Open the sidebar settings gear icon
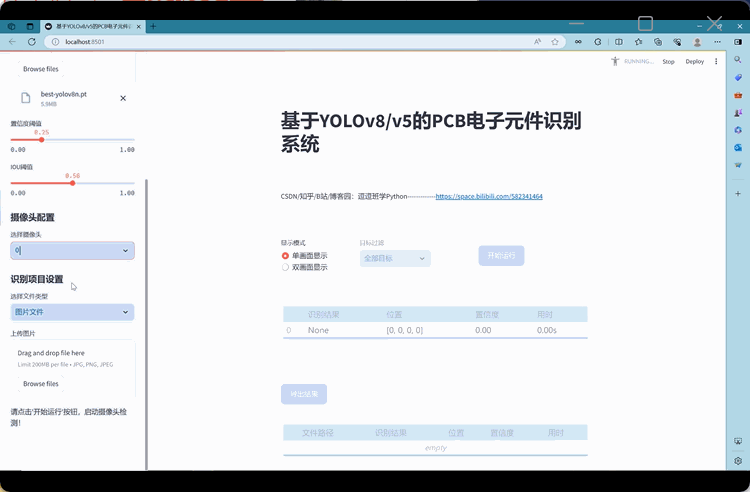 point(738,461)
